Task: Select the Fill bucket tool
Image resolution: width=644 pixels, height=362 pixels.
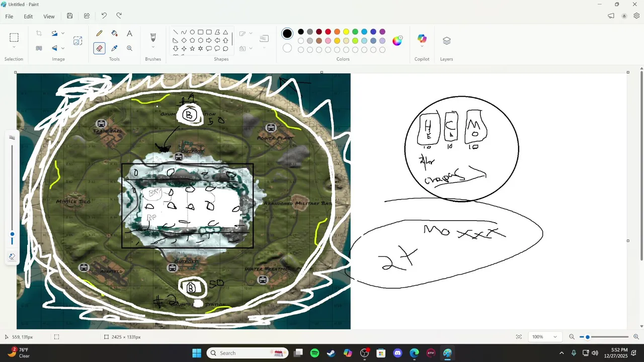Action: click(114, 33)
